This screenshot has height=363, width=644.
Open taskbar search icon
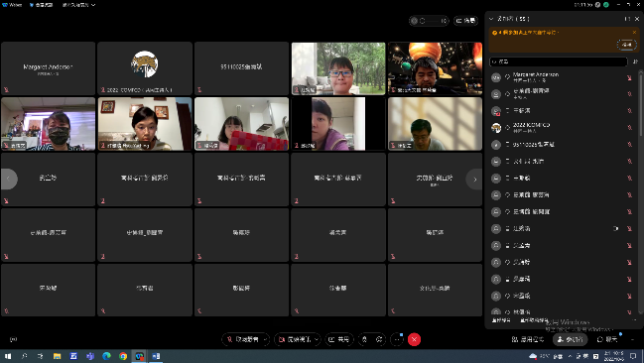[x=24, y=356]
